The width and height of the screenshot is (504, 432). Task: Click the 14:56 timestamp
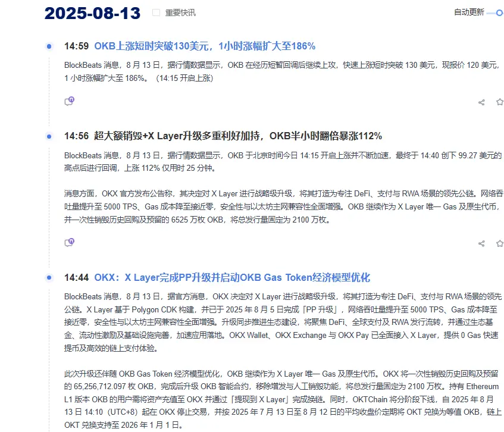[77, 136]
